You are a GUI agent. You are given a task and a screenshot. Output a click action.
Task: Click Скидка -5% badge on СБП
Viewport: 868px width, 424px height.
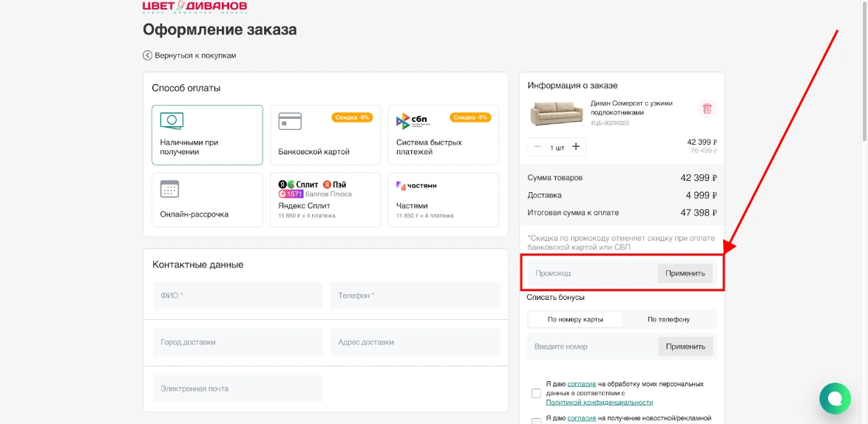click(470, 117)
